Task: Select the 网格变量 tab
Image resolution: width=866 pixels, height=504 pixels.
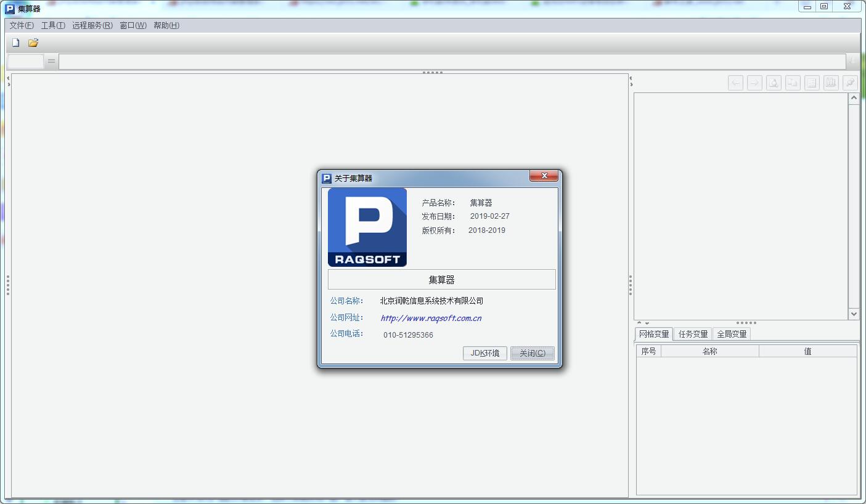Action: tap(654, 334)
